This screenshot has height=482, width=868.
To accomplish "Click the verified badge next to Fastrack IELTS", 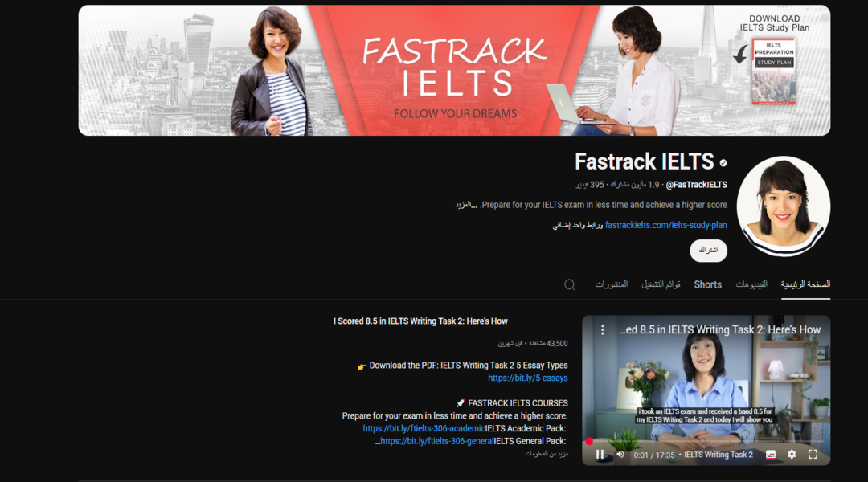I will (x=723, y=163).
